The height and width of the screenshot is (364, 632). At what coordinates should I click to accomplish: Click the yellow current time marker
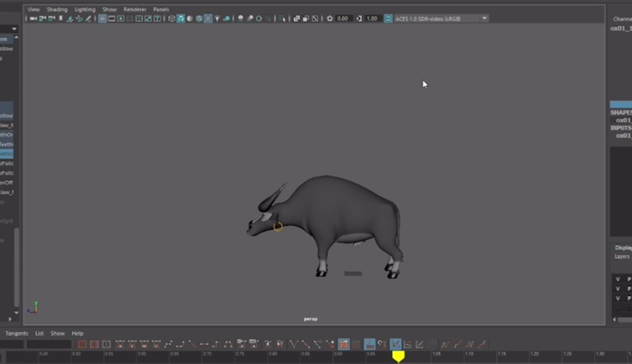point(398,356)
